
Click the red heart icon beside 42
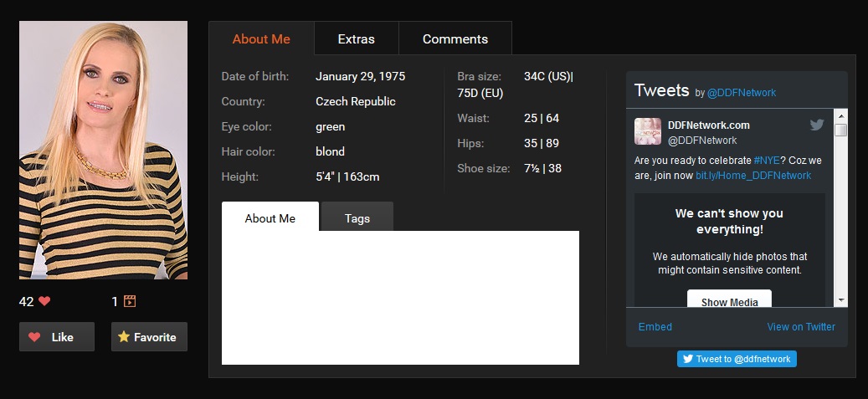coord(44,301)
